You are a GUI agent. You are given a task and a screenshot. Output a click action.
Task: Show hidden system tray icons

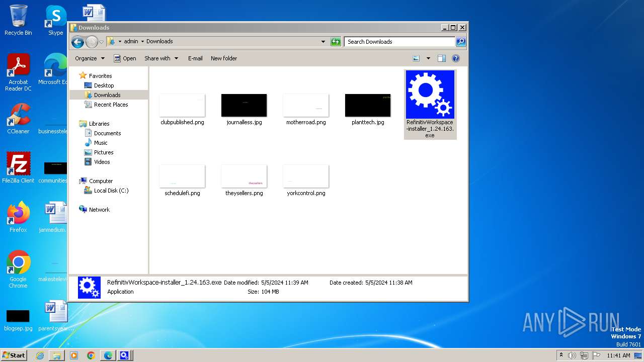tap(561, 355)
